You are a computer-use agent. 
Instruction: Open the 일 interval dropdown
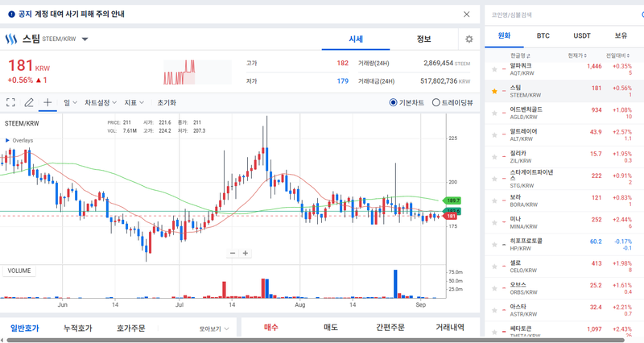coord(70,103)
